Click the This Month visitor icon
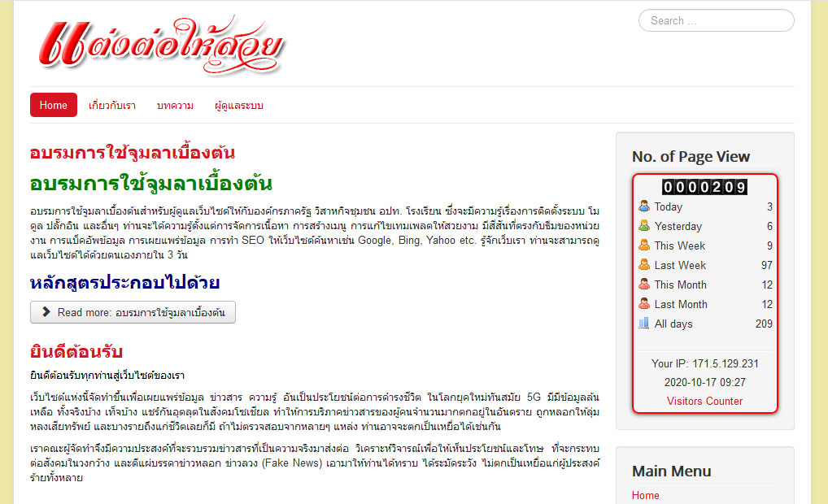The height and width of the screenshot is (504, 828). pos(644,285)
